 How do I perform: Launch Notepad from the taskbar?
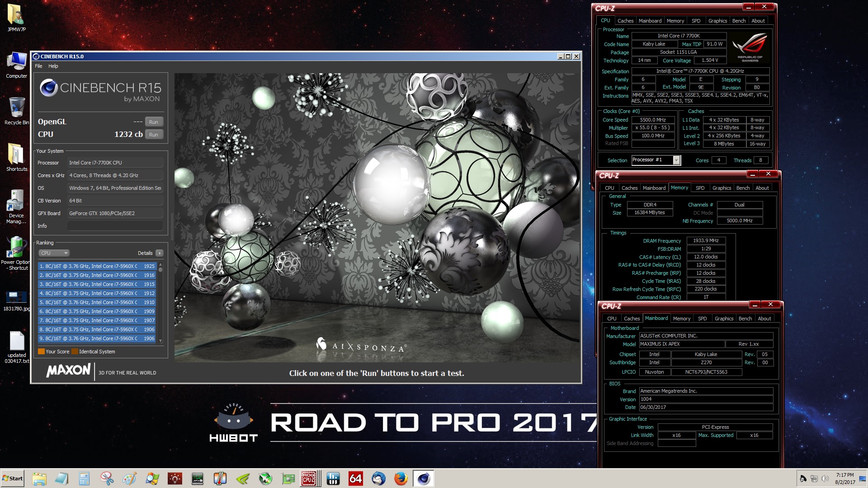pos(62,479)
